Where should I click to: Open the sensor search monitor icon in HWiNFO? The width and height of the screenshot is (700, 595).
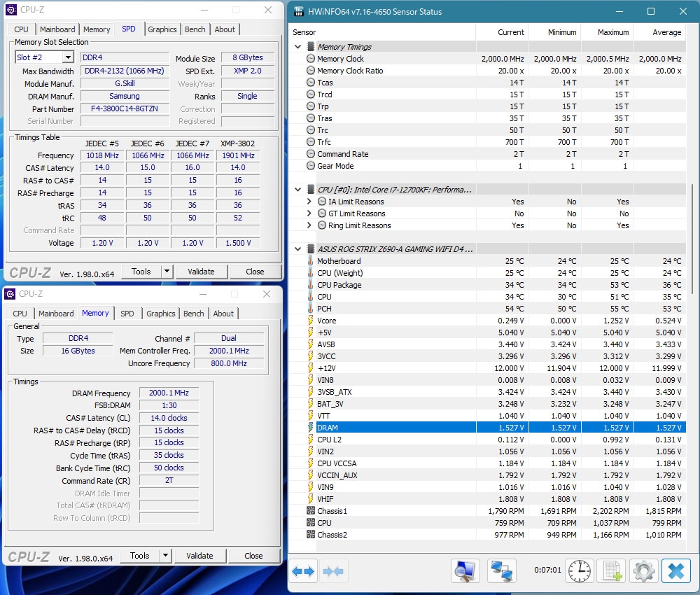point(465,571)
